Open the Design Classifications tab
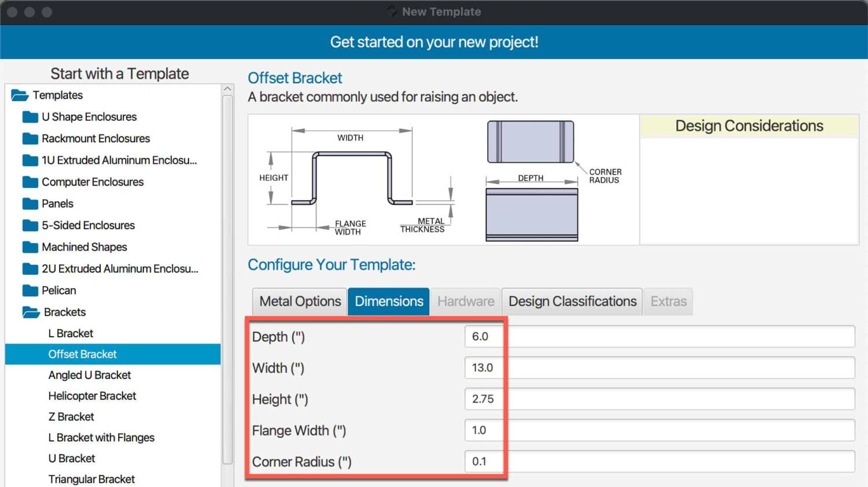The image size is (868, 487). [572, 301]
